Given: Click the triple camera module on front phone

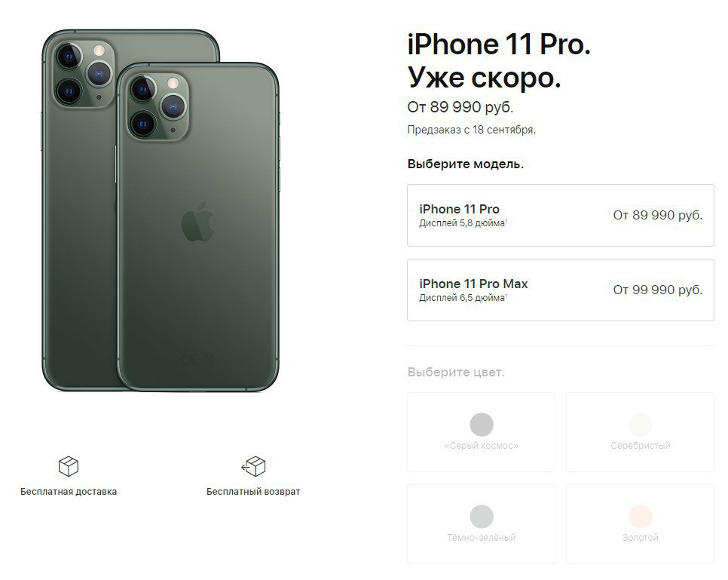Looking at the screenshot, I should 158,106.
